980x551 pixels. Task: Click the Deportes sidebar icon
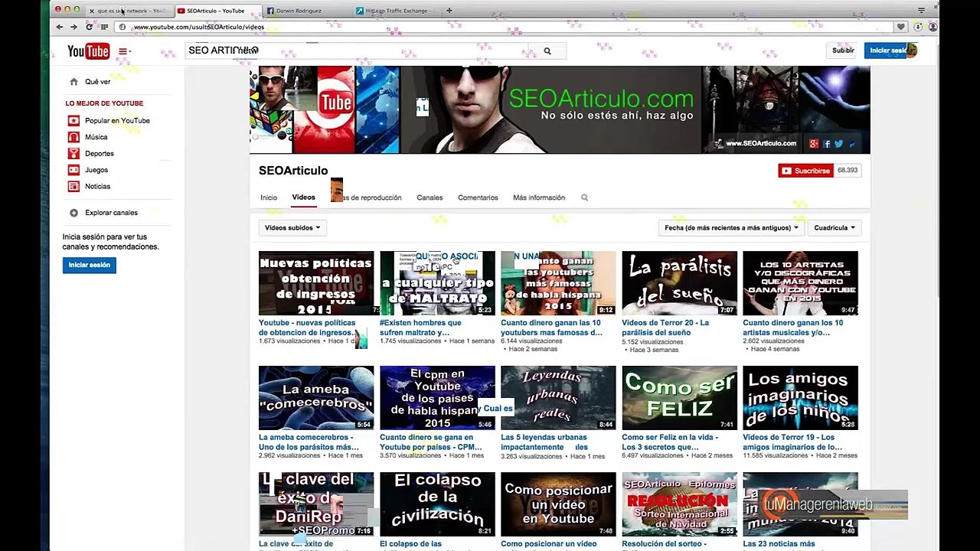73,153
